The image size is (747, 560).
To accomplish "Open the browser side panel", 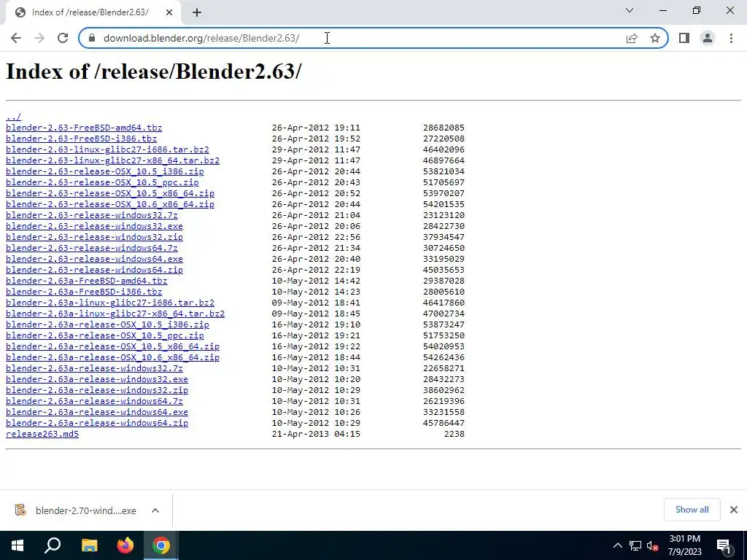I will (x=684, y=38).
